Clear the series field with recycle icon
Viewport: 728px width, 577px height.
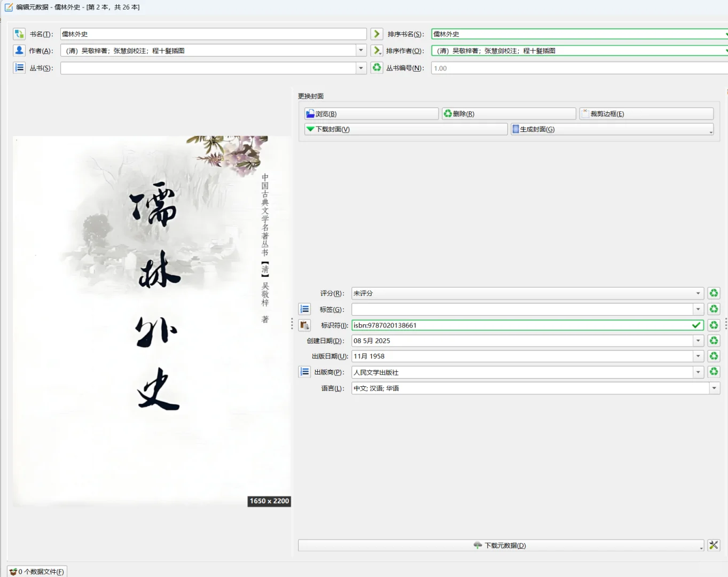(x=377, y=68)
